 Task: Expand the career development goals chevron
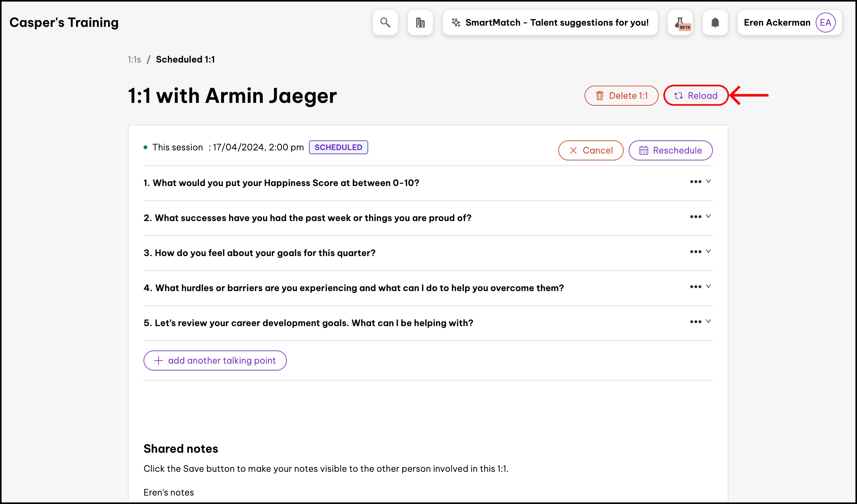[x=708, y=321]
